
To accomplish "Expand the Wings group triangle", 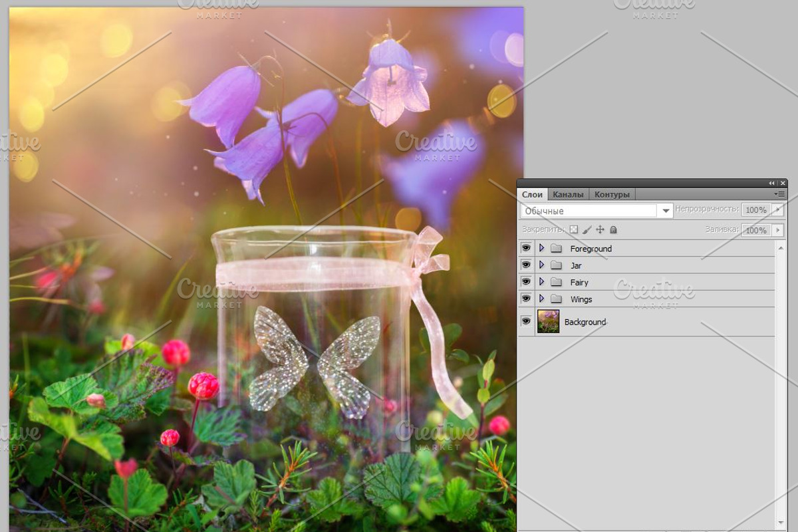I will [x=541, y=299].
